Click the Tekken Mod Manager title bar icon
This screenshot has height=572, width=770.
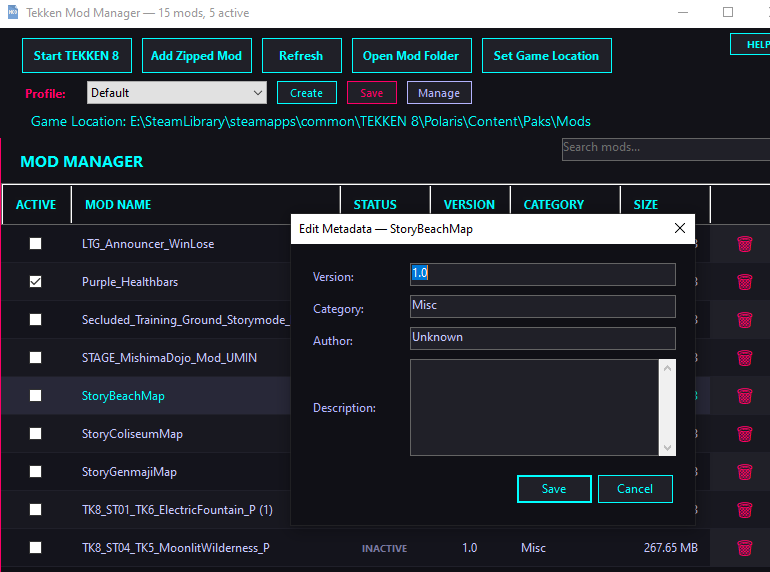13,12
